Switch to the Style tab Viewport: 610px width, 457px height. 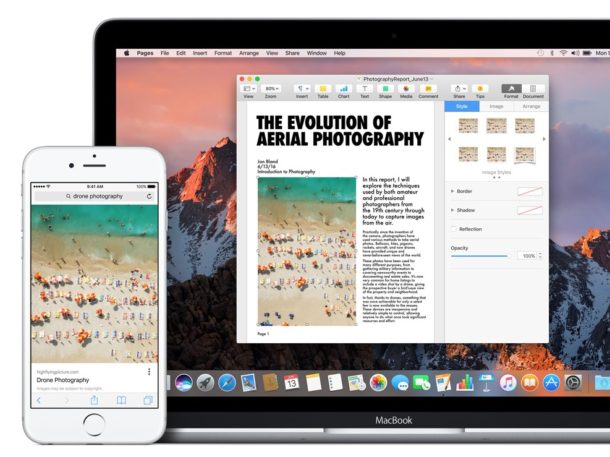(x=462, y=106)
